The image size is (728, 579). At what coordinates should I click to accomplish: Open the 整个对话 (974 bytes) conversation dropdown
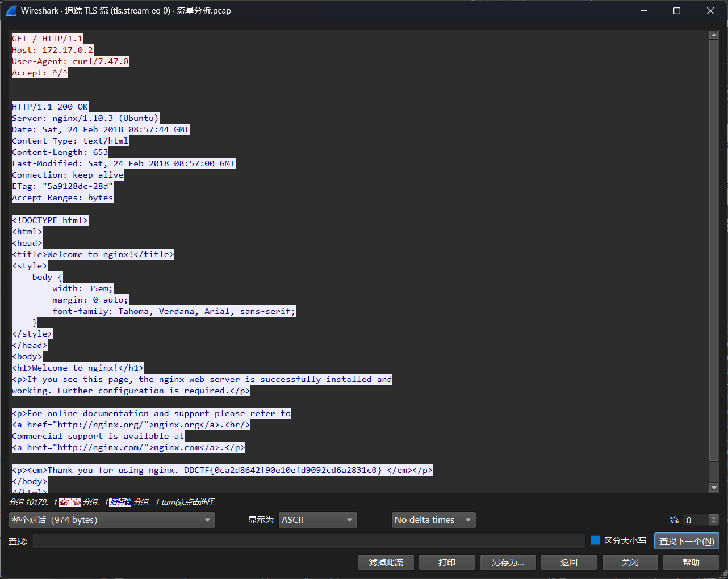(112, 520)
